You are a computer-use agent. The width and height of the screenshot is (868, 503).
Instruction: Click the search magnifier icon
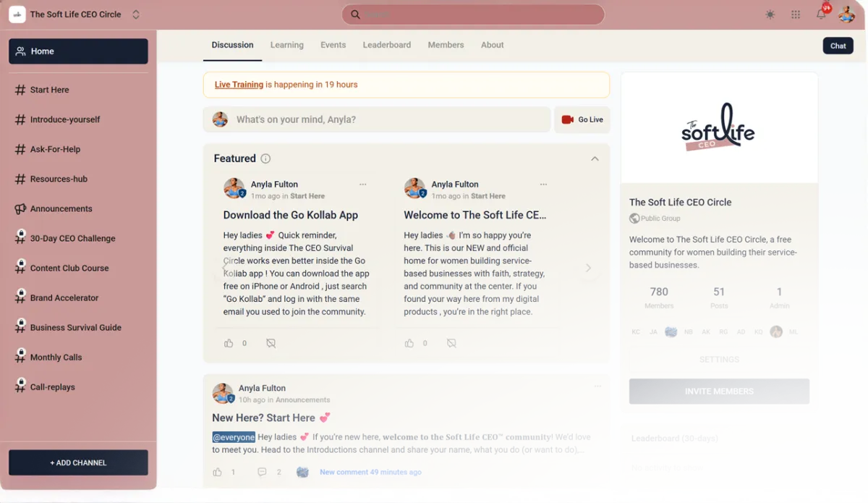point(355,14)
